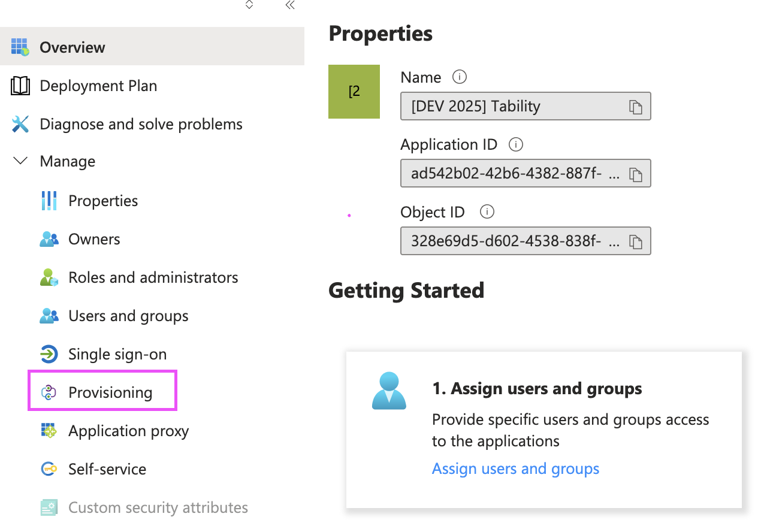Copy the application Name field value
761x532 pixels.
[635, 107]
